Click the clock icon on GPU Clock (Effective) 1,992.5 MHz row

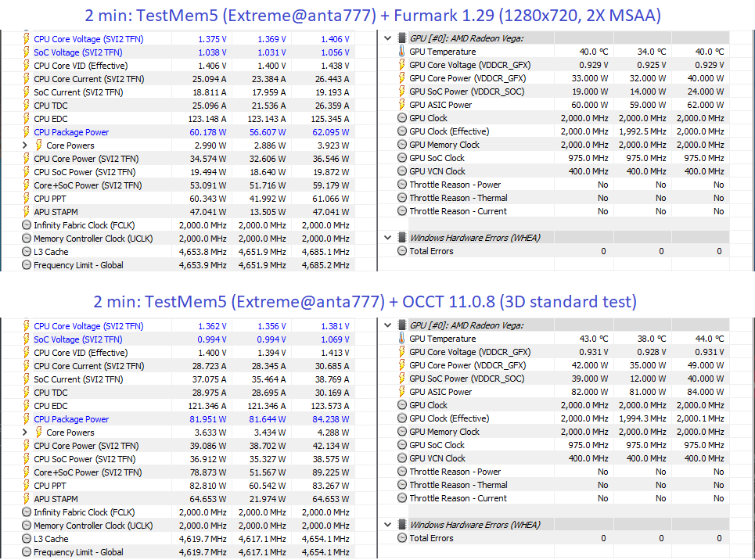[x=402, y=131]
